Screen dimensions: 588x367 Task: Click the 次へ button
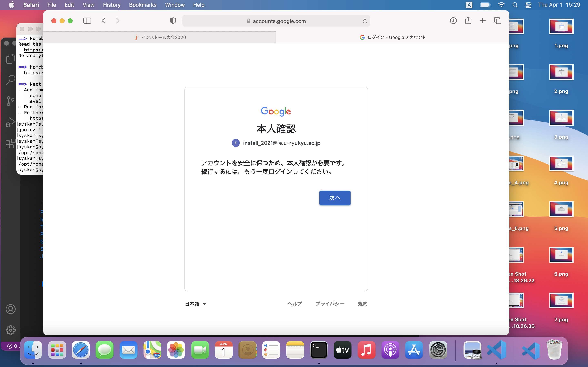(335, 198)
